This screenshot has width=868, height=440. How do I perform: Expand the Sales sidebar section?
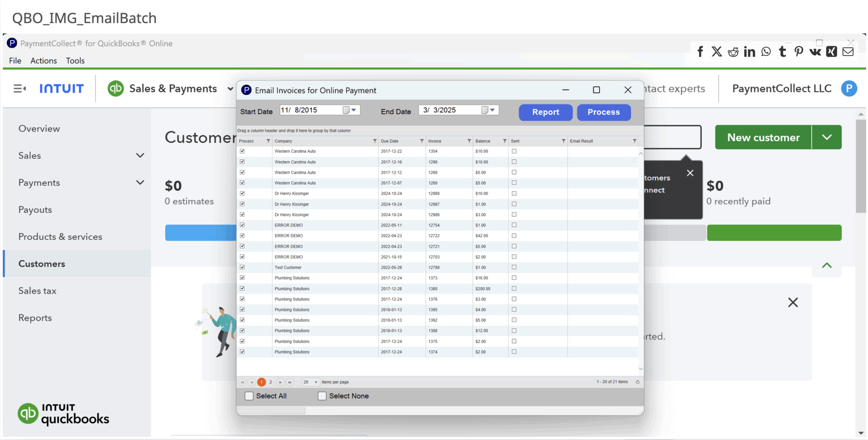click(x=140, y=156)
